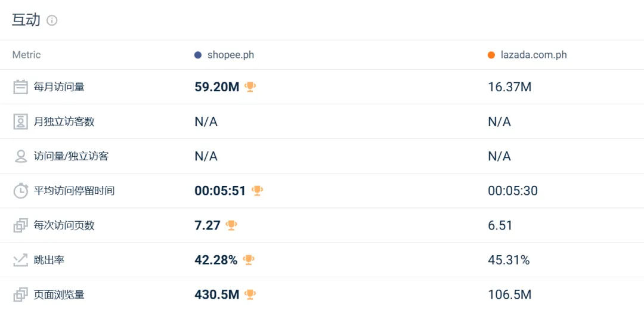
Task: Click the stacked pages icon for 页面浏览量
Action: tap(20, 295)
